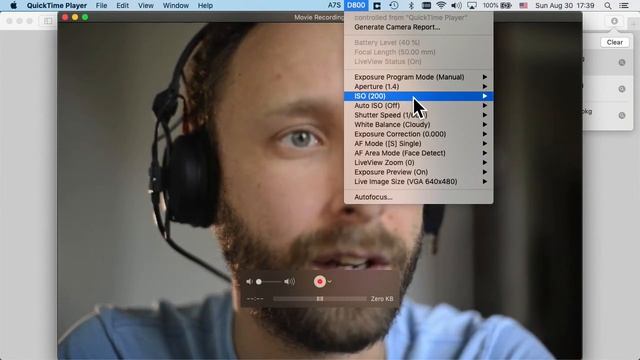Open the highlighted ISO (200) submenu
Viewport: 640px width, 360px height.
pyautogui.click(x=419, y=96)
